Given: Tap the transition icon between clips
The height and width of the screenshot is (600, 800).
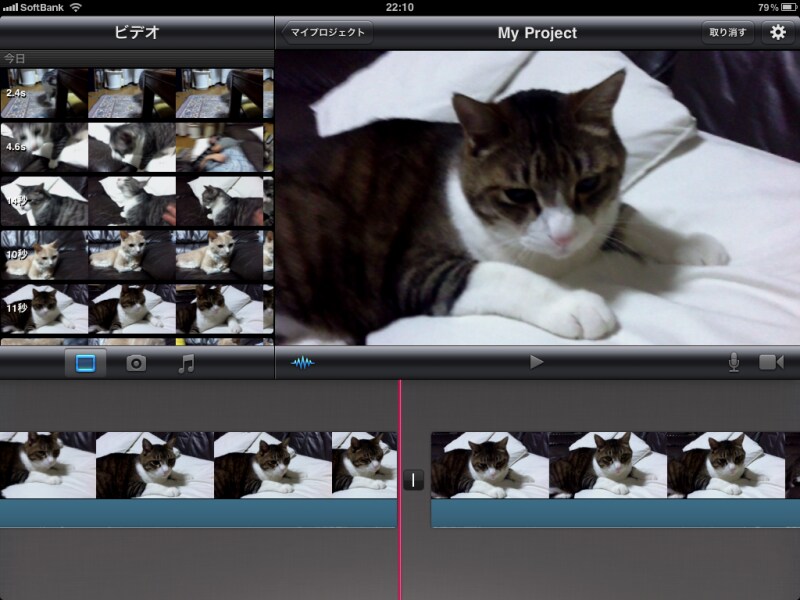Looking at the screenshot, I should [x=414, y=480].
